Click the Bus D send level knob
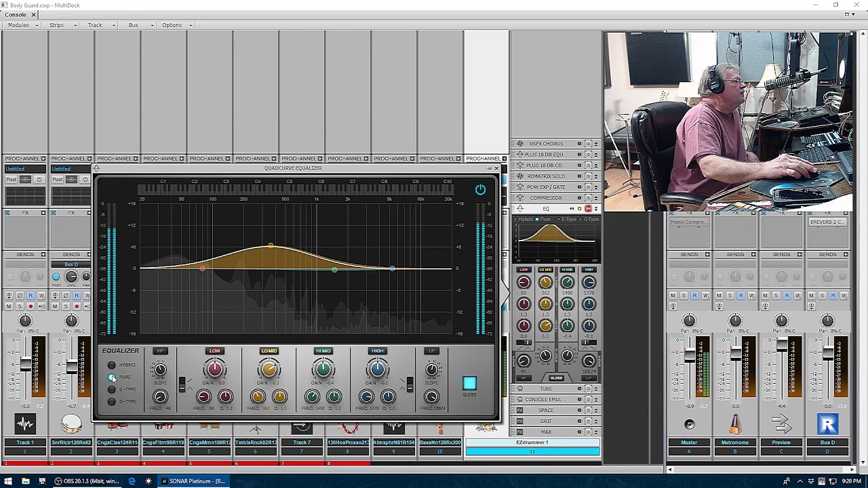Viewport: 868px width, 488px height. click(x=71, y=277)
